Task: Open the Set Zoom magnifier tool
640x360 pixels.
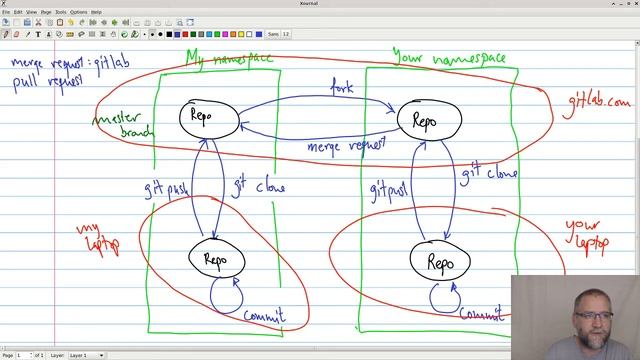Action: (x=180, y=22)
